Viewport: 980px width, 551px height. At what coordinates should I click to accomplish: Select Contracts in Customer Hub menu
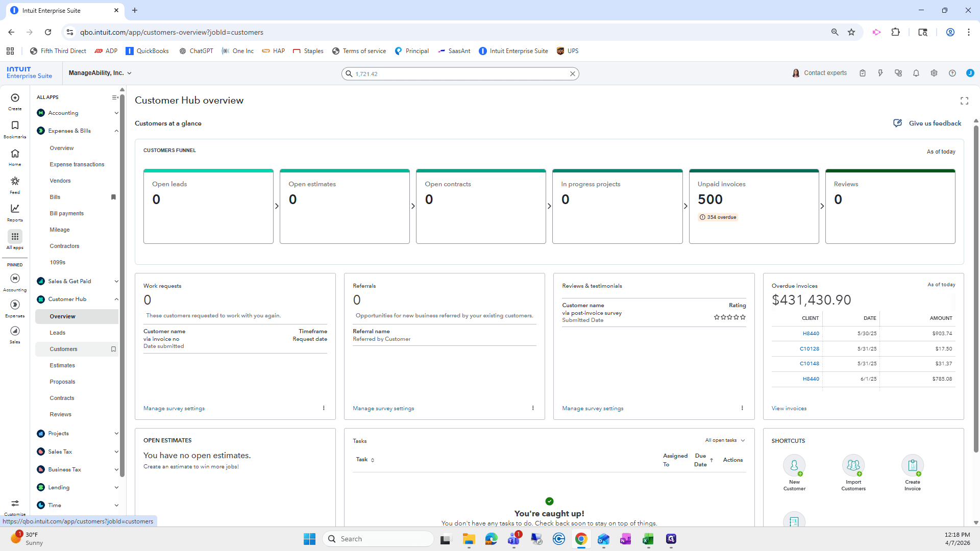pyautogui.click(x=62, y=398)
